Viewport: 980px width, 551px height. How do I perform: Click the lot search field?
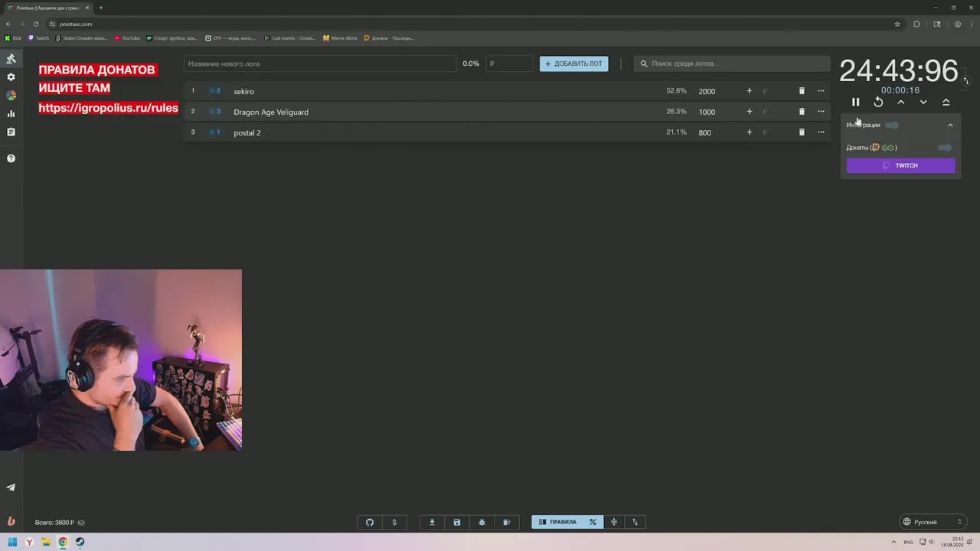[x=732, y=64]
